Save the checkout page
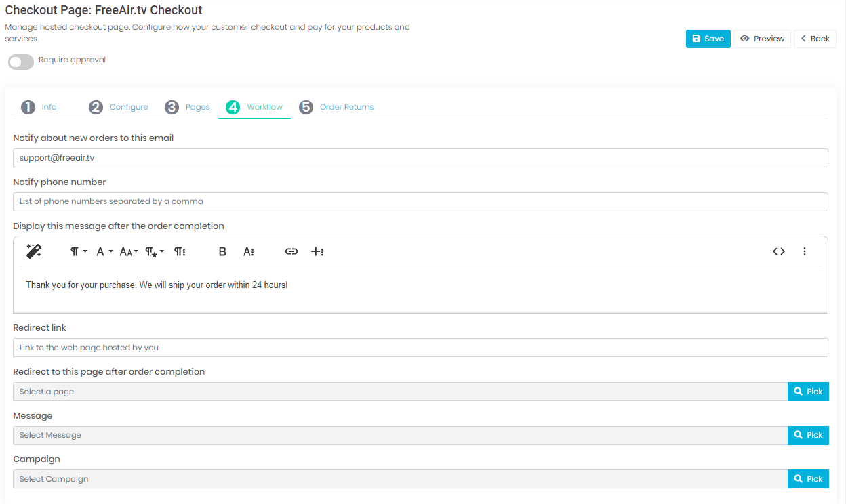This screenshot has width=846, height=504. pos(708,39)
